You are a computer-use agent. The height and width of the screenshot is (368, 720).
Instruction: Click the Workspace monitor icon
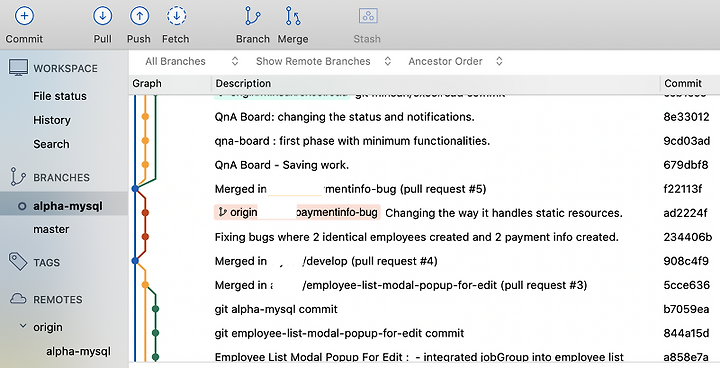(x=18, y=68)
